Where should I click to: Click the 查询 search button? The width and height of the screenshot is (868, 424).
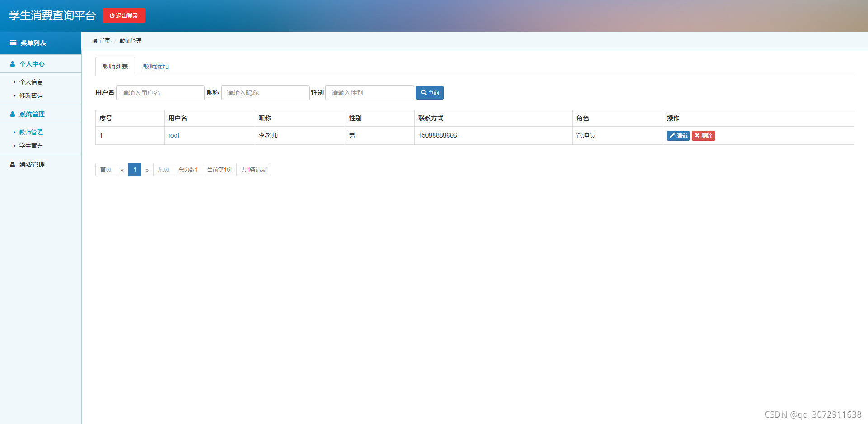430,93
